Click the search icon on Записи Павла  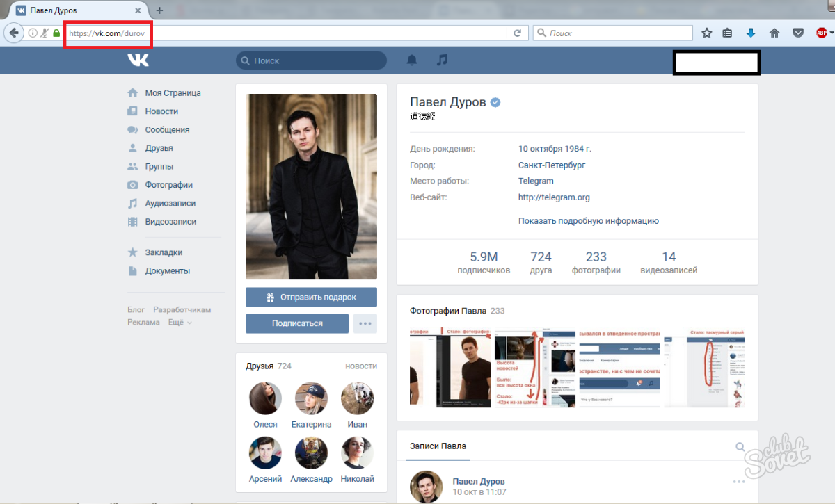click(740, 447)
